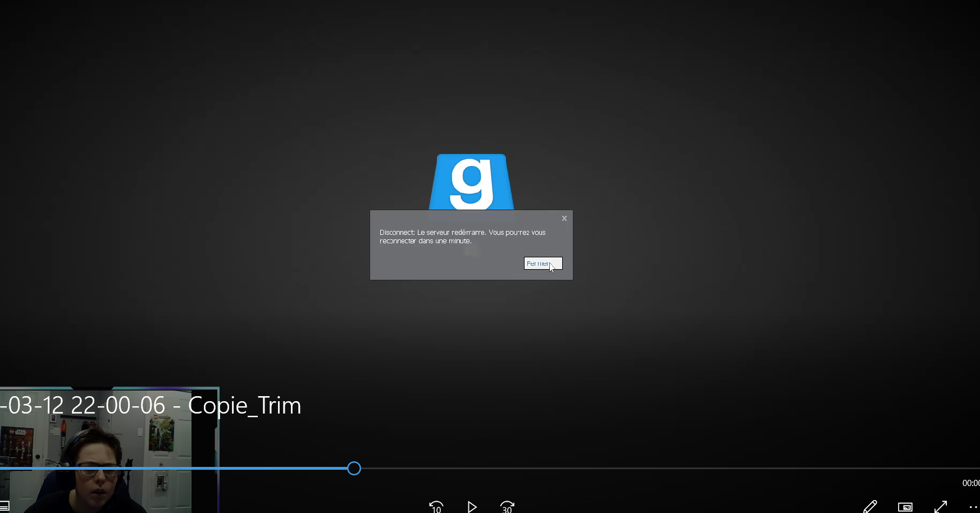This screenshot has height=513, width=980.
Task: Click the video title "Copie_Trim"
Action: 244,406
